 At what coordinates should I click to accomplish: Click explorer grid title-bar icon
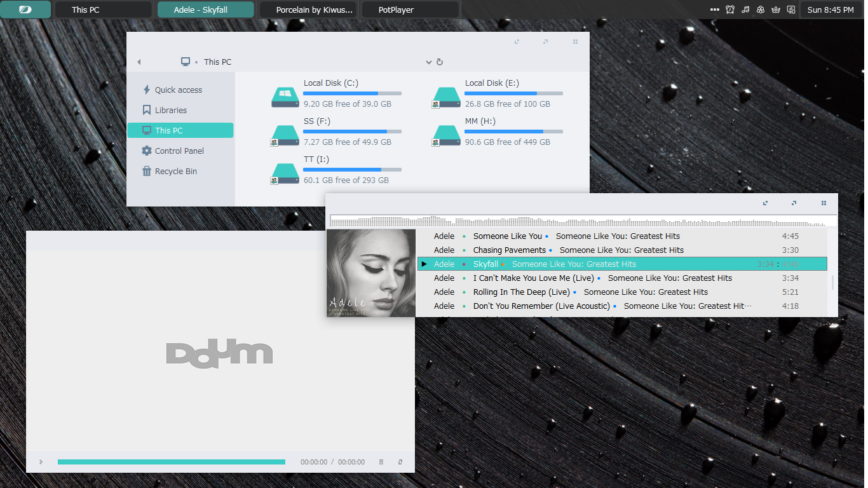click(x=575, y=42)
